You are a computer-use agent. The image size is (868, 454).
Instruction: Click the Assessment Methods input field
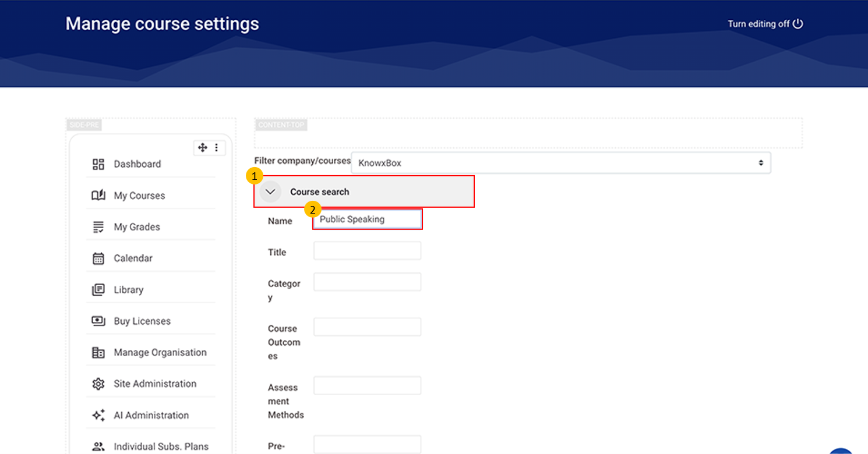pyautogui.click(x=367, y=385)
